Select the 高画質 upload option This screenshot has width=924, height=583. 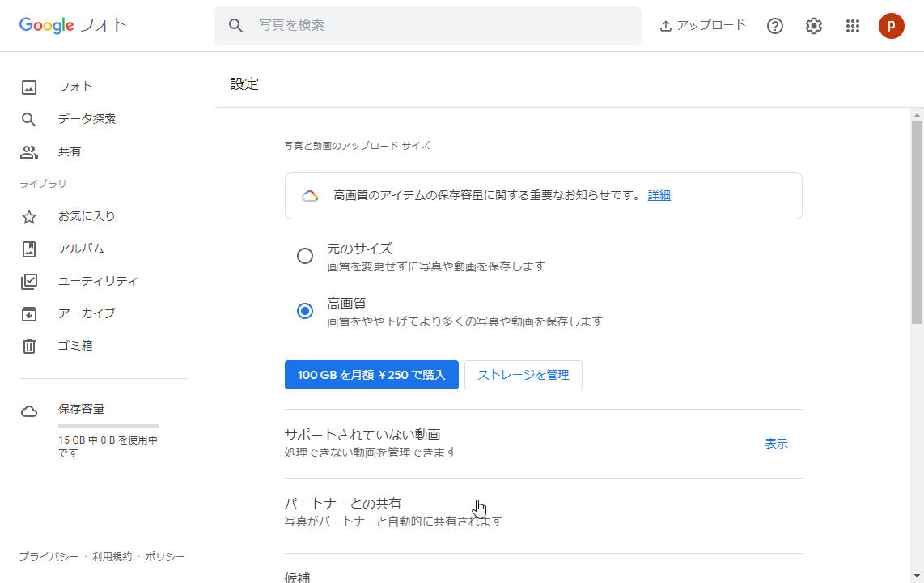[305, 311]
